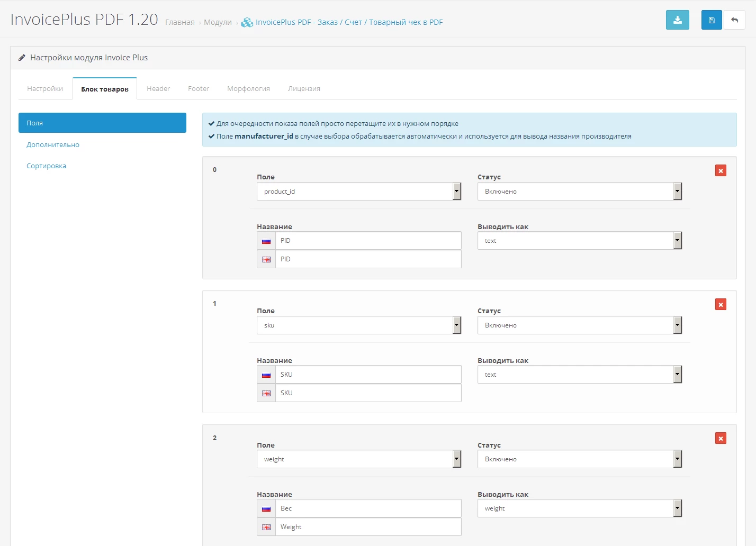This screenshot has height=546, width=756.
Task: Click the Weight name input field
Action: point(368,527)
